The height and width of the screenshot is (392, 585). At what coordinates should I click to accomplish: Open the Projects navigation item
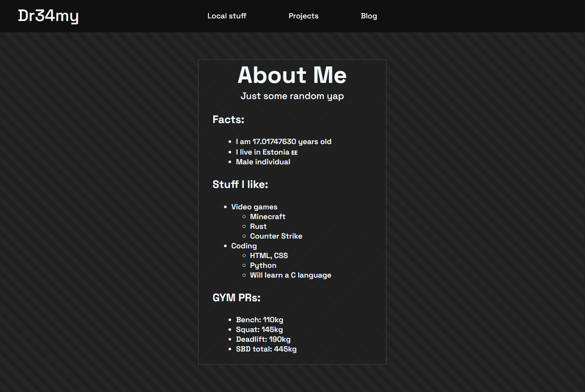(303, 16)
